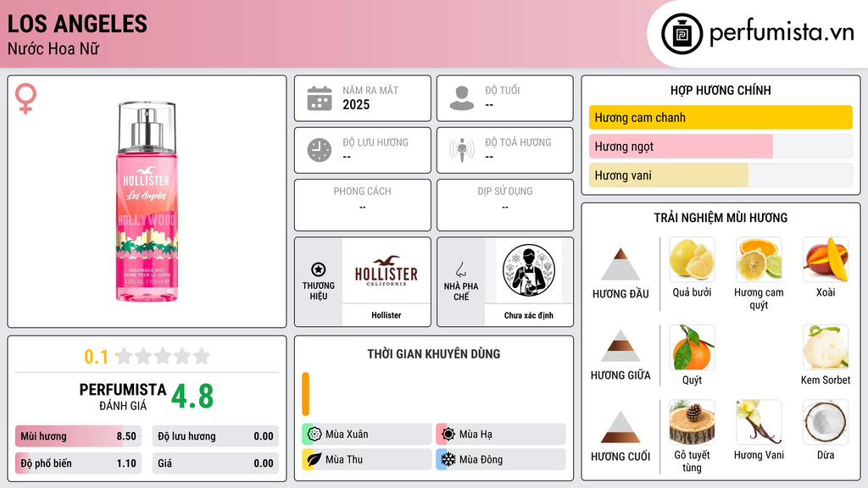Select the Hương Vani note image
868x488 pixels.
[x=759, y=422]
